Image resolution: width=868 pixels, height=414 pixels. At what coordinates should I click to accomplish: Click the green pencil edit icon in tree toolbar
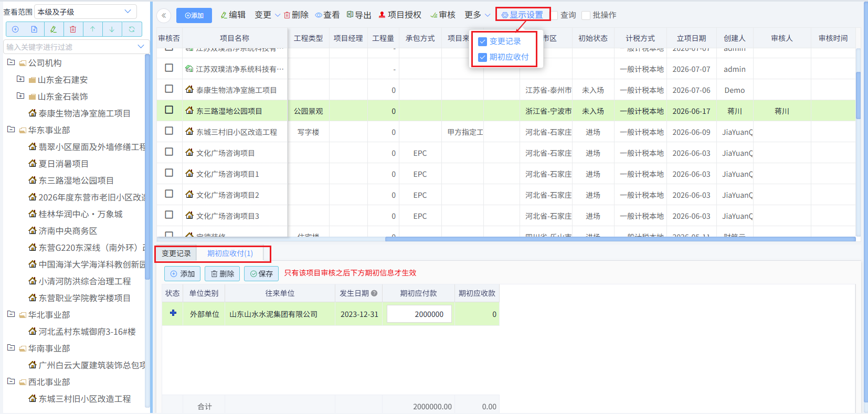pos(54,29)
